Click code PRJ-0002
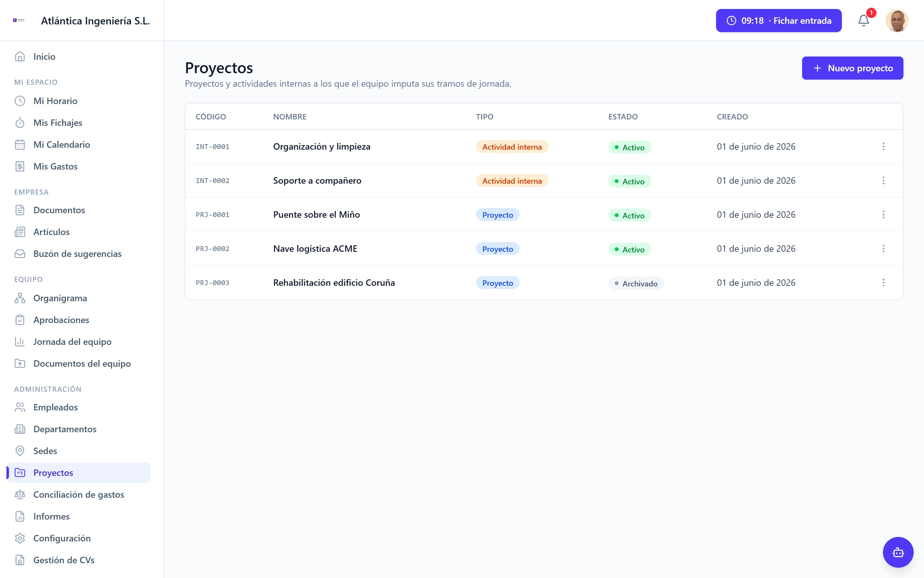Screen dimensions: 924x578 click(212, 249)
